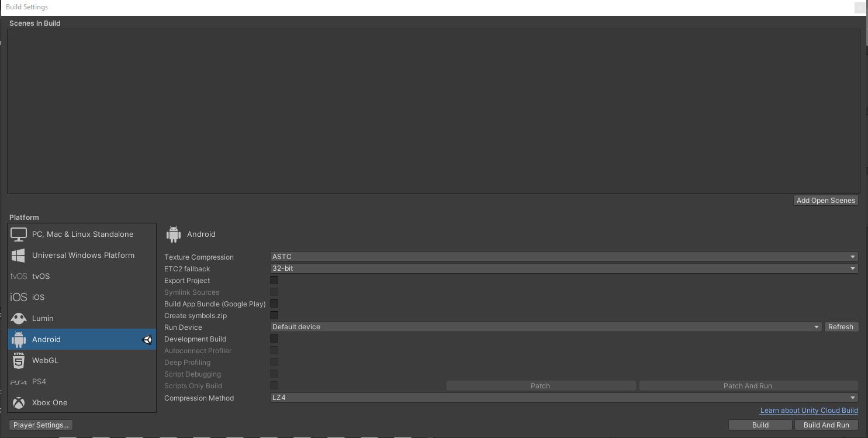Viewport: 868px width, 438px height.
Task: Open the Run Device dropdown
Action: click(x=545, y=327)
